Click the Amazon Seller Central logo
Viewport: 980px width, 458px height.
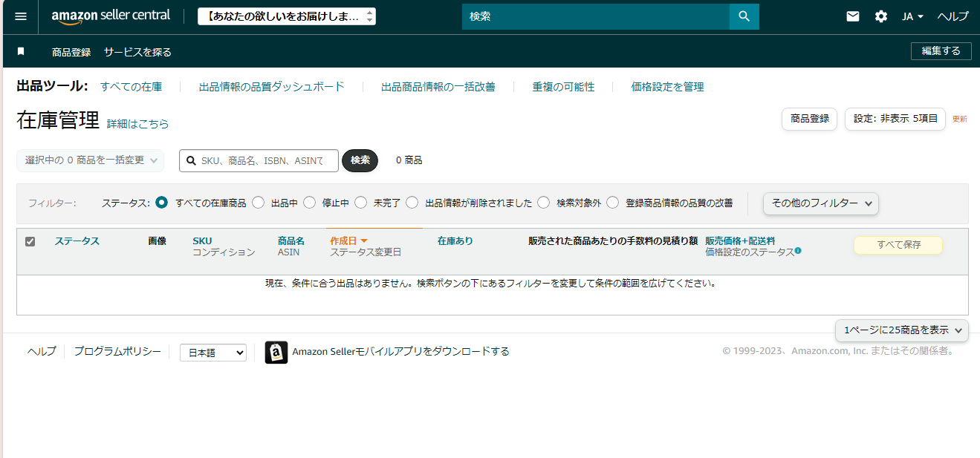click(x=111, y=16)
